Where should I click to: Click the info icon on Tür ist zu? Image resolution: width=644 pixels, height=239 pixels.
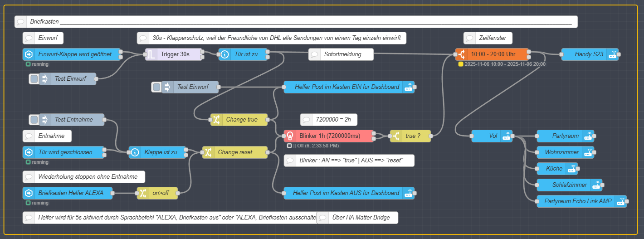[224, 54]
